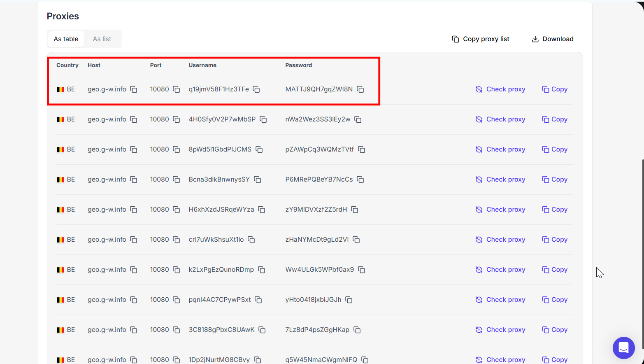644x364 pixels.
Task: Check proxy for username crI7uWkShsuXt1lo
Action: coord(500,240)
